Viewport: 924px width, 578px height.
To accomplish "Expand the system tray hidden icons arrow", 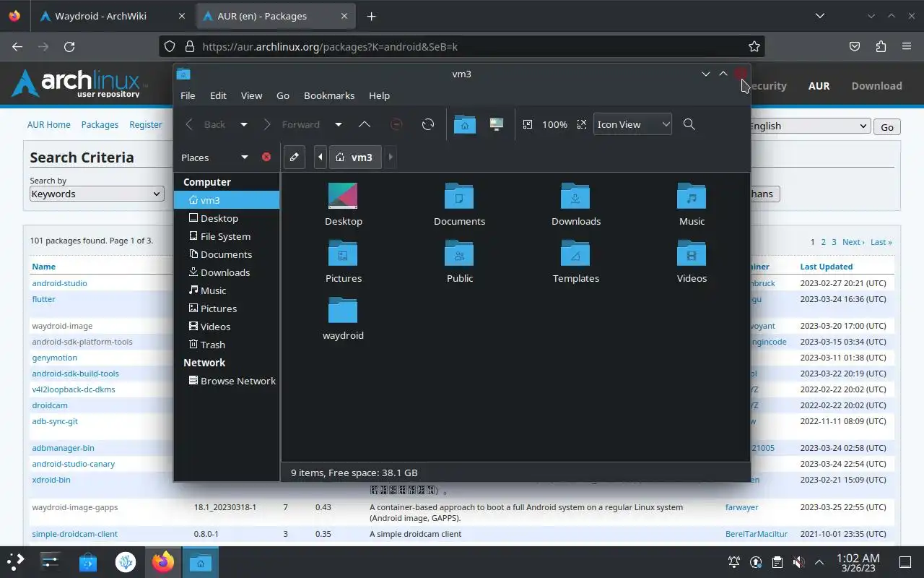I will click(819, 562).
